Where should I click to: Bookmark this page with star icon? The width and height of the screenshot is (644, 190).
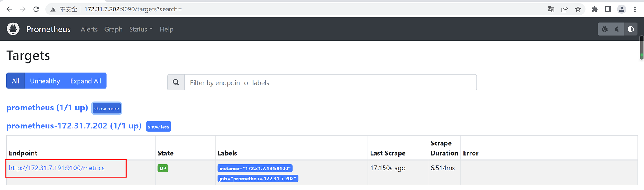(578, 9)
